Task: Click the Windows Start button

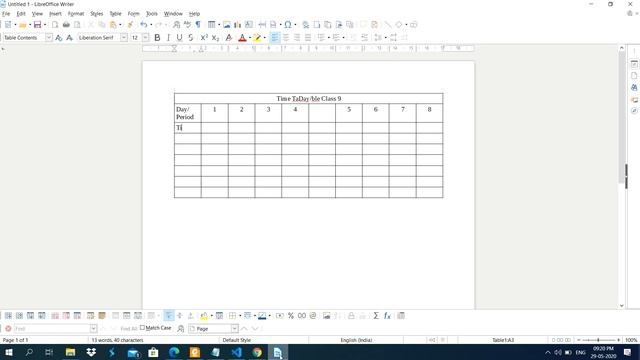Action: click(8, 352)
